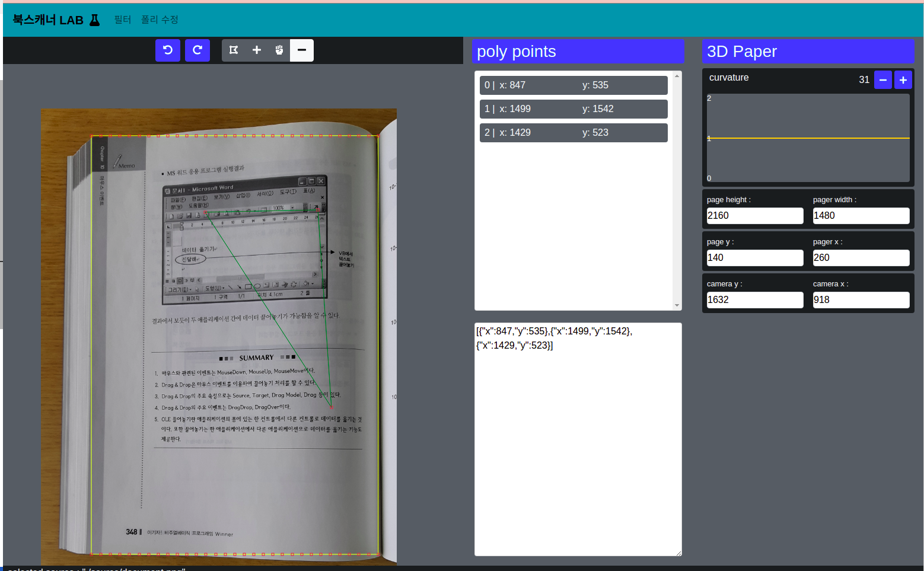
Task: Click the 3D Paper panel header
Action: tap(808, 52)
